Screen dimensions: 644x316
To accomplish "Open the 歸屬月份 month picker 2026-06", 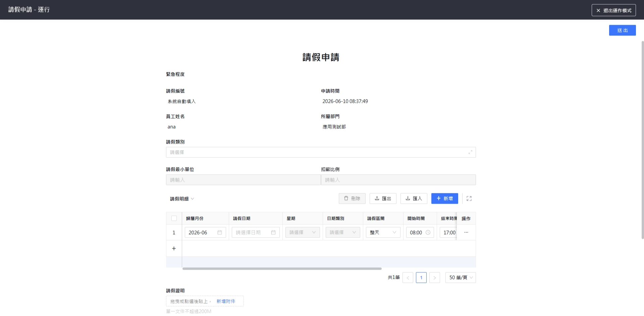I will pos(205,233).
